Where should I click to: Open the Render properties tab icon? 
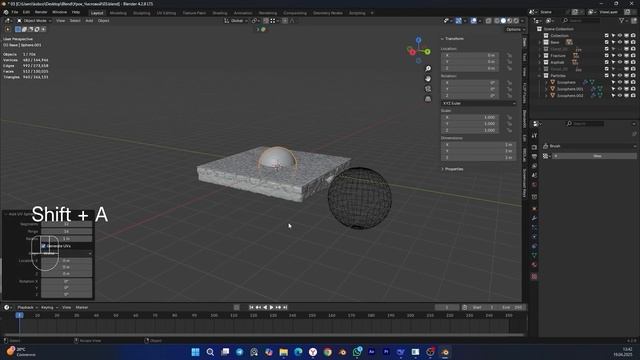pyautogui.click(x=534, y=147)
